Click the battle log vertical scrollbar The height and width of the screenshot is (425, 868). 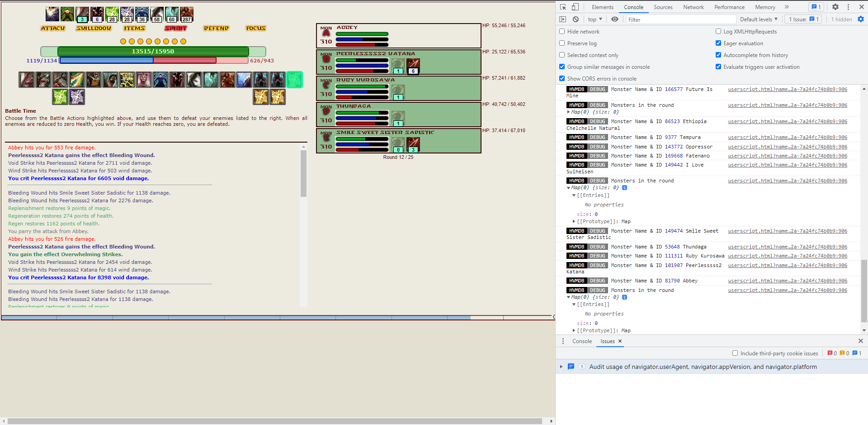[303, 225]
